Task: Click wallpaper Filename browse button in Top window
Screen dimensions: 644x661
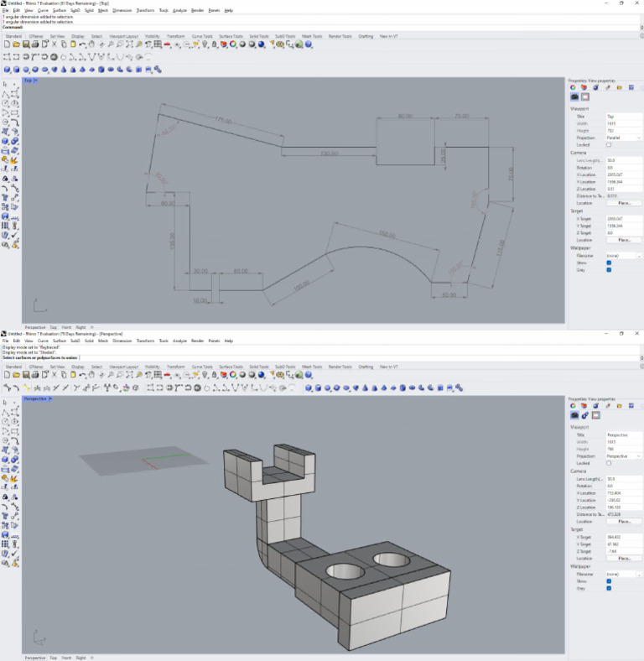Action: click(x=639, y=256)
